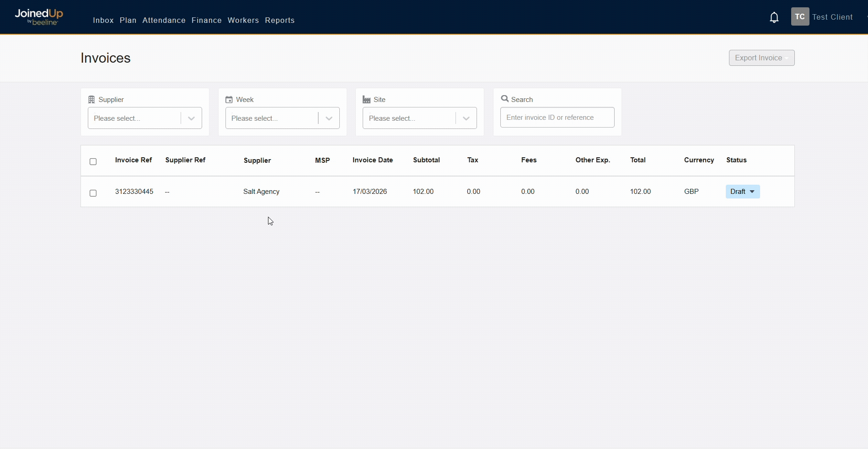
Task: Click the notification bell icon
Action: click(774, 18)
